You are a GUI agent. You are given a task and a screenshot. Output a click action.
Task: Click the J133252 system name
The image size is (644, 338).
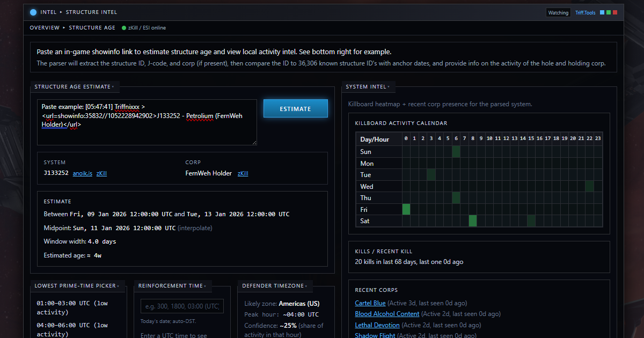pyautogui.click(x=56, y=173)
